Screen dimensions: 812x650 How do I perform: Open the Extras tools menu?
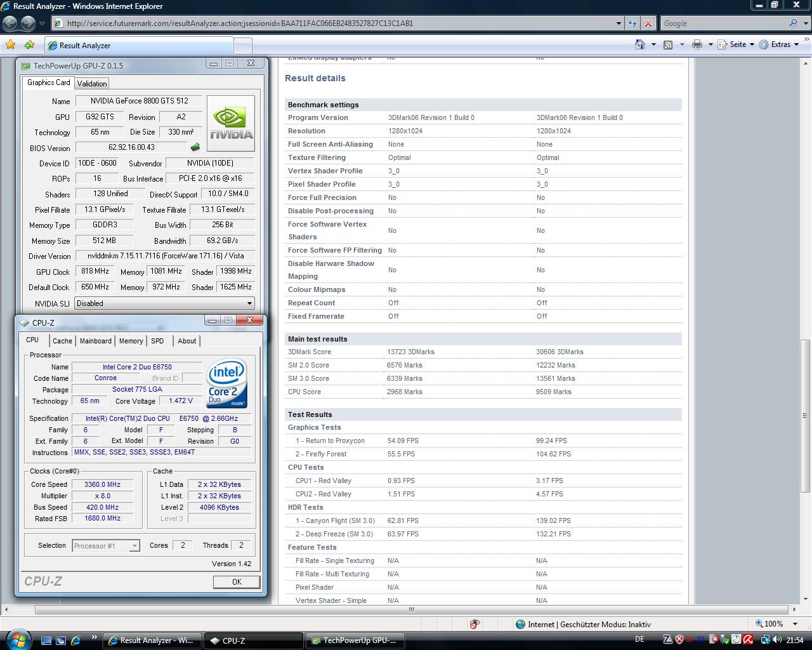tap(779, 44)
